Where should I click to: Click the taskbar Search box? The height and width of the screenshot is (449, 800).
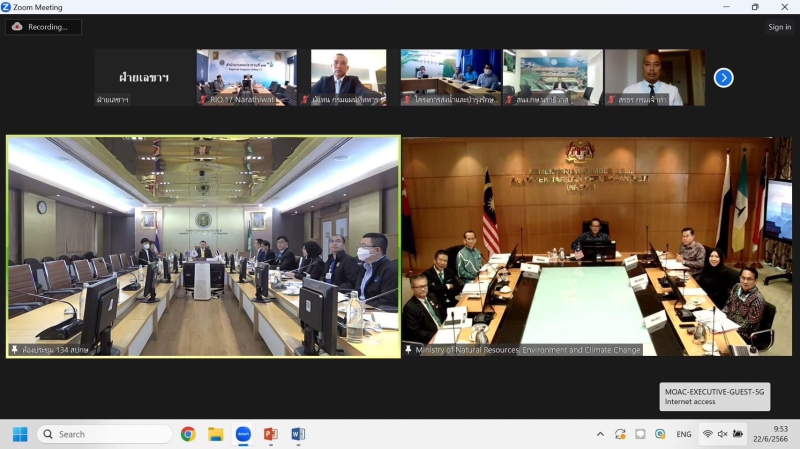coord(105,434)
